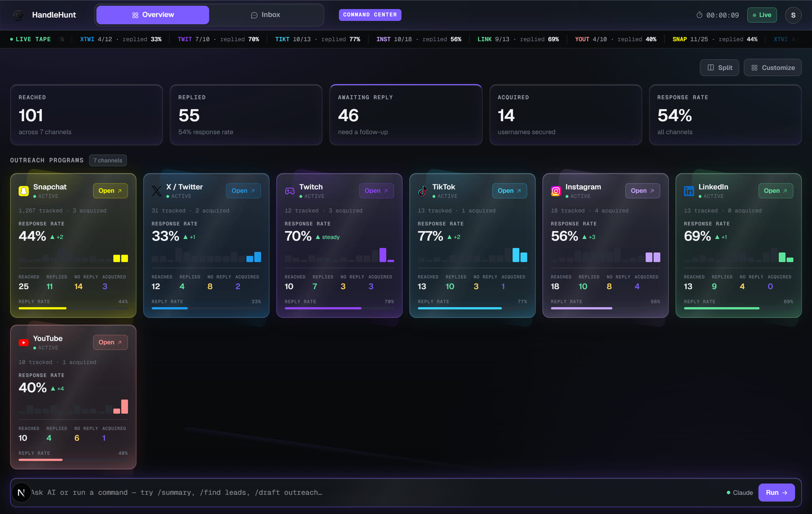Select the Replied stat card

246,115
